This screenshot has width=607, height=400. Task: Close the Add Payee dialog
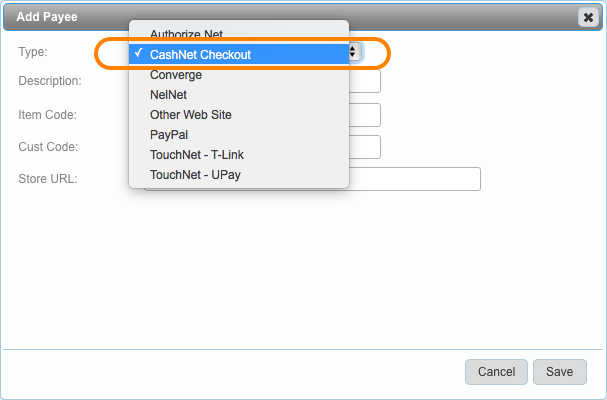click(587, 17)
